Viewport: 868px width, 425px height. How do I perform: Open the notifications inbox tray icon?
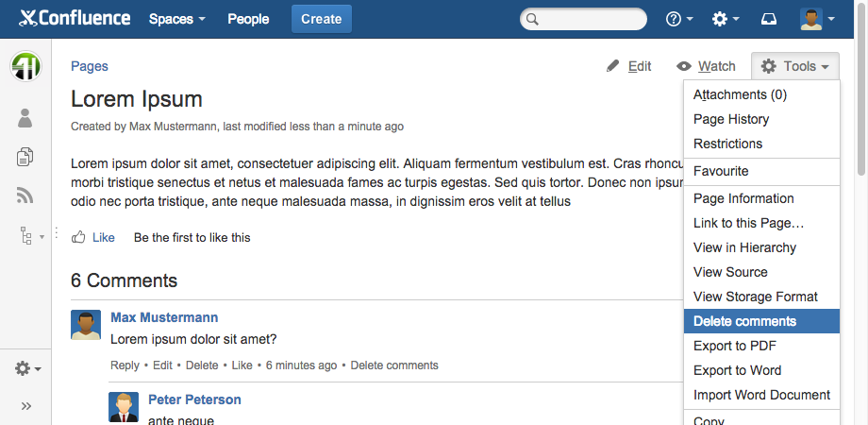coord(769,19)
